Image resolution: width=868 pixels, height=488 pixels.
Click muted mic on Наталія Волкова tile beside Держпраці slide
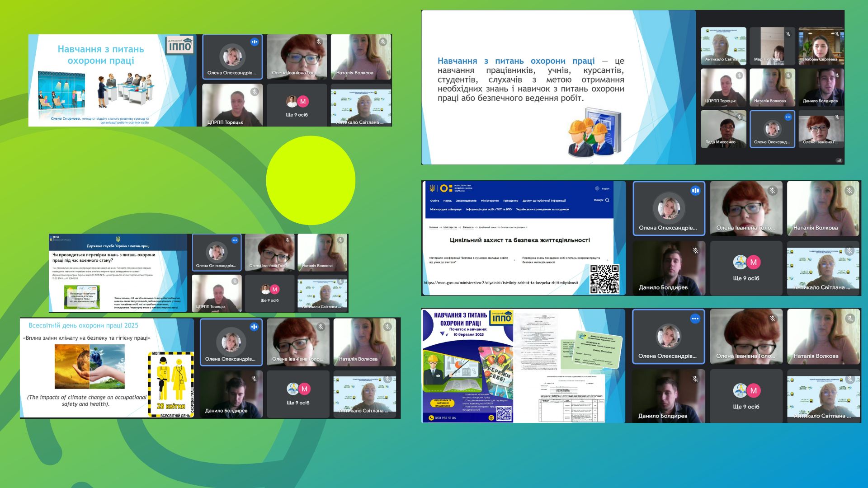pyautogui.click(x=340, y=240)
